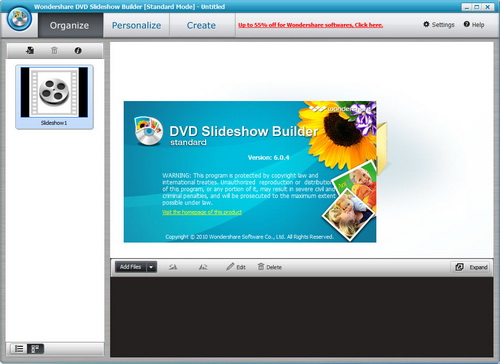
Task: Open the 55% off Wondershare promo link
Action: [x=310, y=25]
